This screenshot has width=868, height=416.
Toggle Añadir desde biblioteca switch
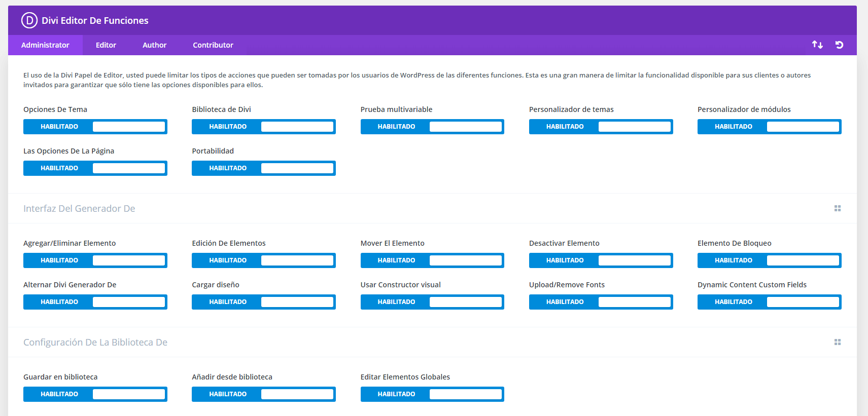click(264, 394)
